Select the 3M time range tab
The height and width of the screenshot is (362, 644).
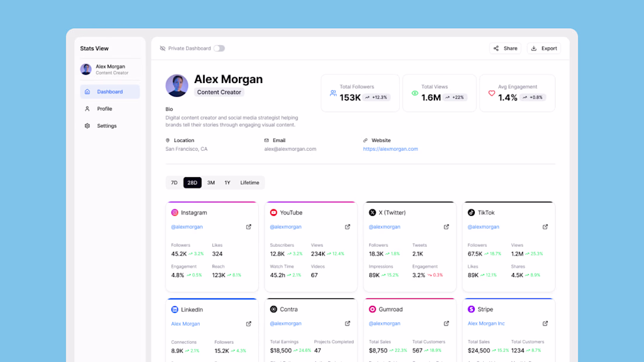click(x=211, y=182)
